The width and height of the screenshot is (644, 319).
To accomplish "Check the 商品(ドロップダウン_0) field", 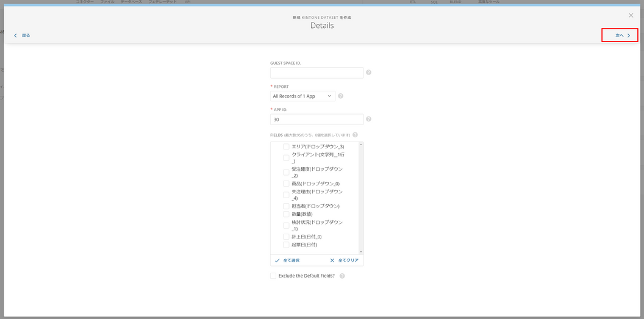I will [x=286, y=184].
